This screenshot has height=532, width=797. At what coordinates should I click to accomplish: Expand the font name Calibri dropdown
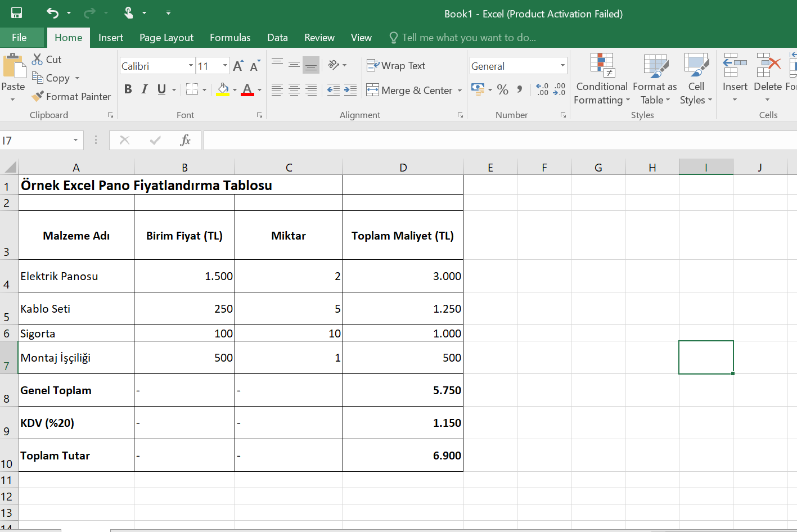pos(191,66)
